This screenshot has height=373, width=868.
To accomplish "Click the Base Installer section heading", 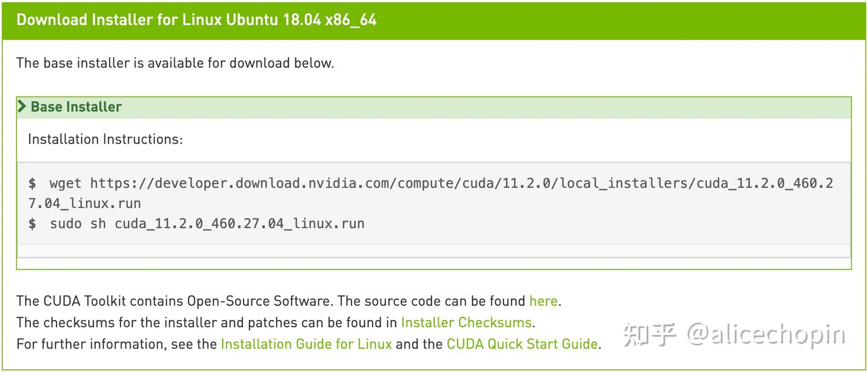I will (x=76, y=107).
